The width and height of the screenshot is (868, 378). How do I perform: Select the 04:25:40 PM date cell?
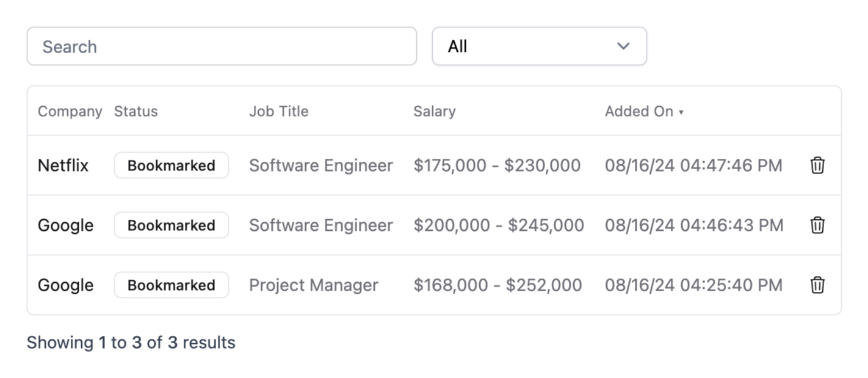click(693, 285)
